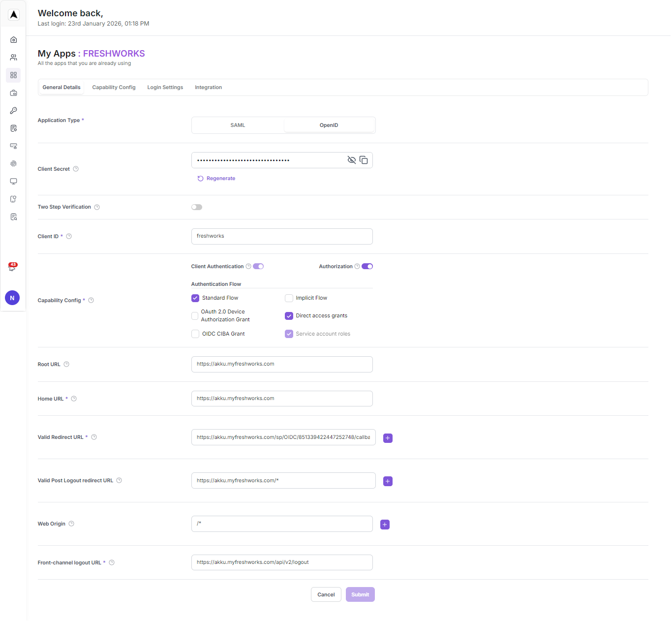Open the monitor device icon in sidebar
Screen dimensions: 672x621
(13, 181)
